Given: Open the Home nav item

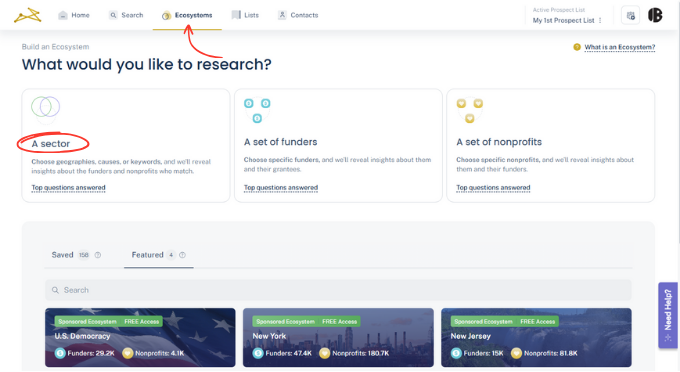Looking at the screenshot, I should 74,15.
